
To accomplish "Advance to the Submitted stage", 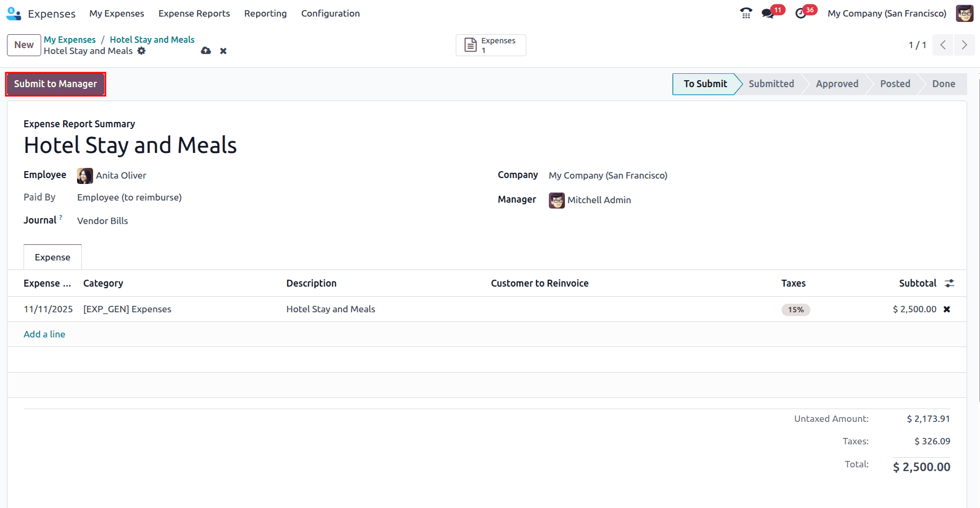I will [x=771, y=84].
